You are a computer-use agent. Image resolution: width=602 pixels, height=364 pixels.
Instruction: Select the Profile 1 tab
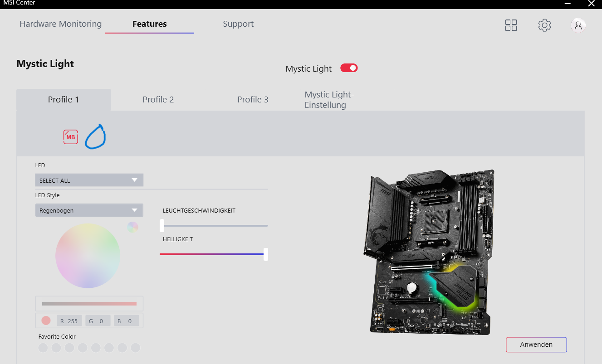pyautogui.click(x=64, y=100)
